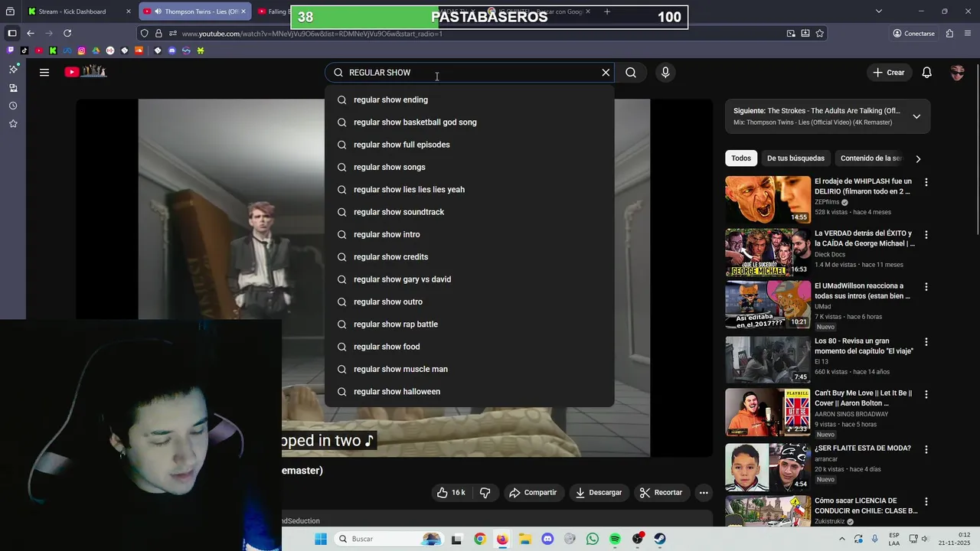Open the ZEPfilms channel link
Image resolution: width=980 pixels, height=551 pixels.
[x=827, y=202]
